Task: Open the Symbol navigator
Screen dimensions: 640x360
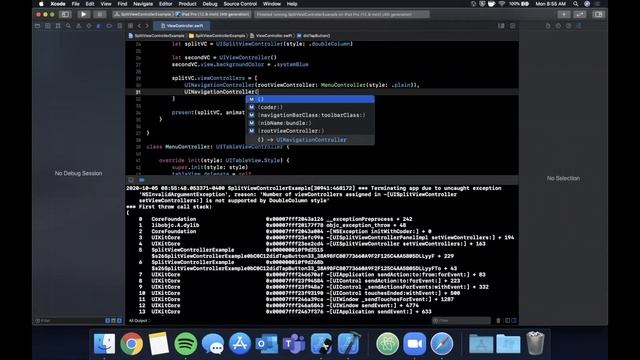Action: pyautogui.click(x=58, y=26)
